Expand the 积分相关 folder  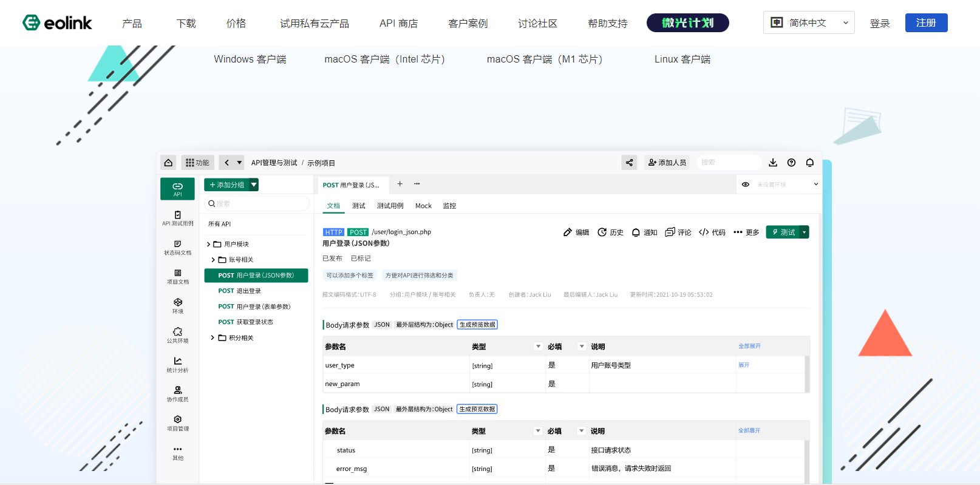pyautogui.click(x=213, y=338)
